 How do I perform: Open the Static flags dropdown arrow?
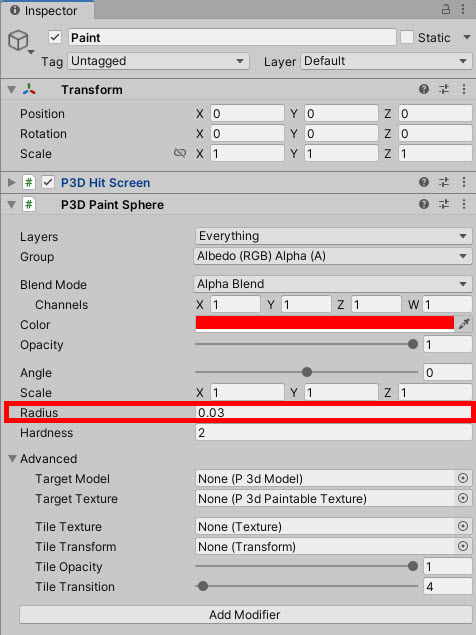click(467, 37)
